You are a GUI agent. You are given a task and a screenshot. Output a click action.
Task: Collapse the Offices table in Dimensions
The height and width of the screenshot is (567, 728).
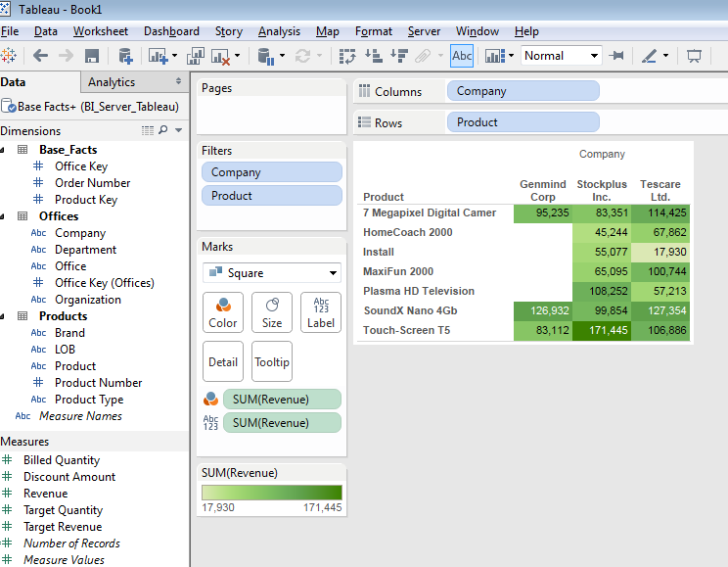[4, 216]
